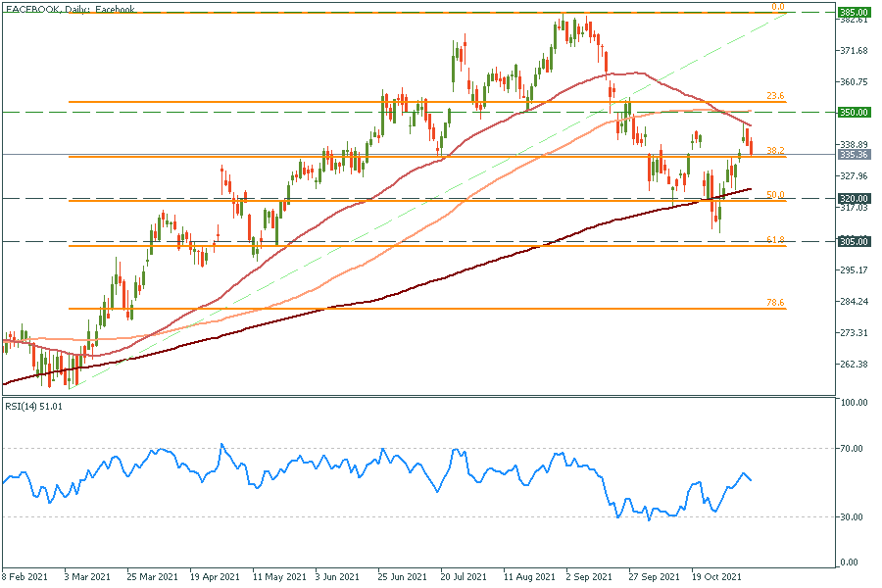Select the 350.00 price level label
882x588 pixels.
(x=855, y=113)
